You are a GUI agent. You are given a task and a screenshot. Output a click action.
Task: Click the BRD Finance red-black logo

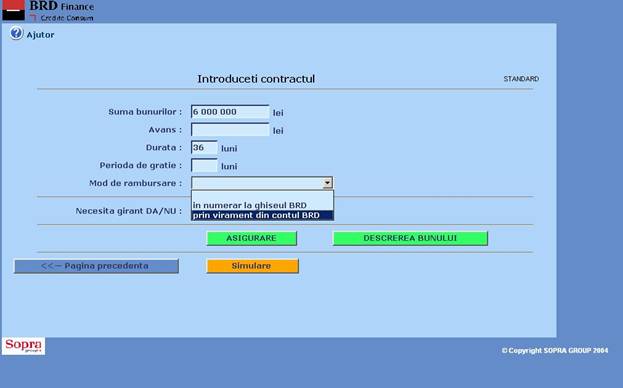14,10
